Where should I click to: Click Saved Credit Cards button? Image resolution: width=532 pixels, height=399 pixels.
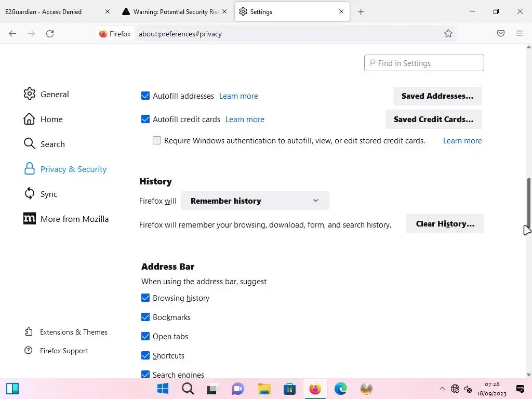click(434, 119)
